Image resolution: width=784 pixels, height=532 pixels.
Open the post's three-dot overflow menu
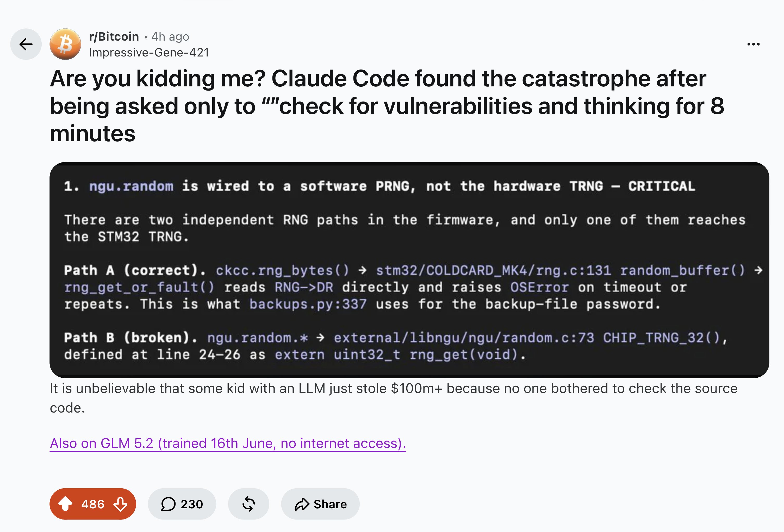coord(753,44)
